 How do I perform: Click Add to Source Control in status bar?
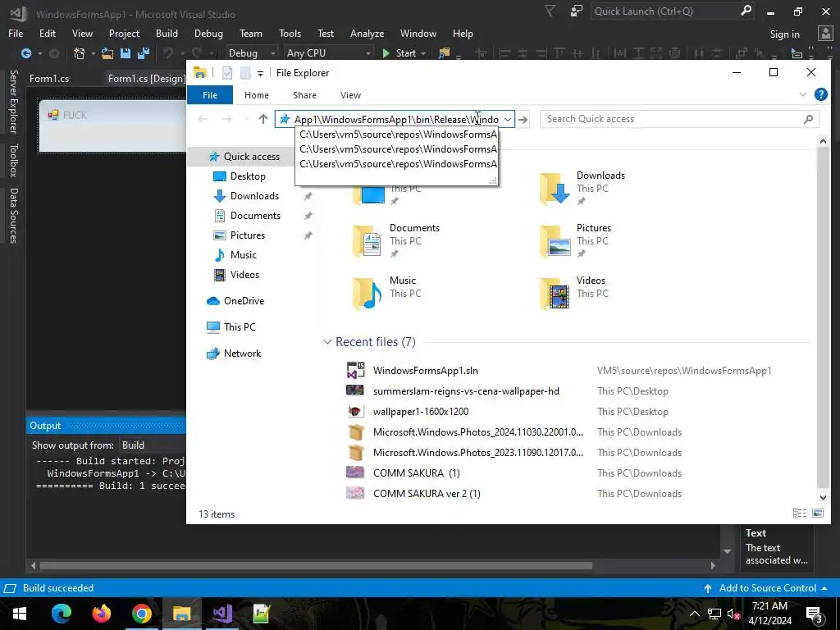tap(767, 588)
